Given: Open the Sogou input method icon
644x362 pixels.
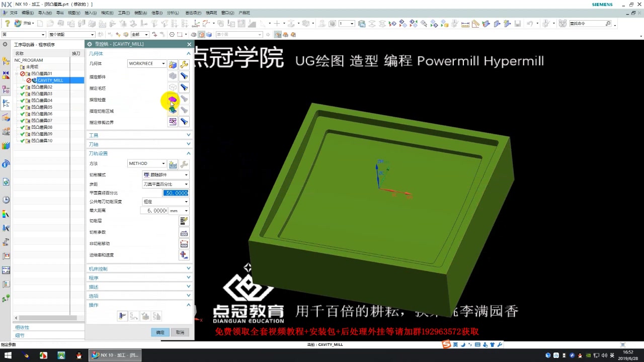Looking at the screenshot, I should coord(446,344).
